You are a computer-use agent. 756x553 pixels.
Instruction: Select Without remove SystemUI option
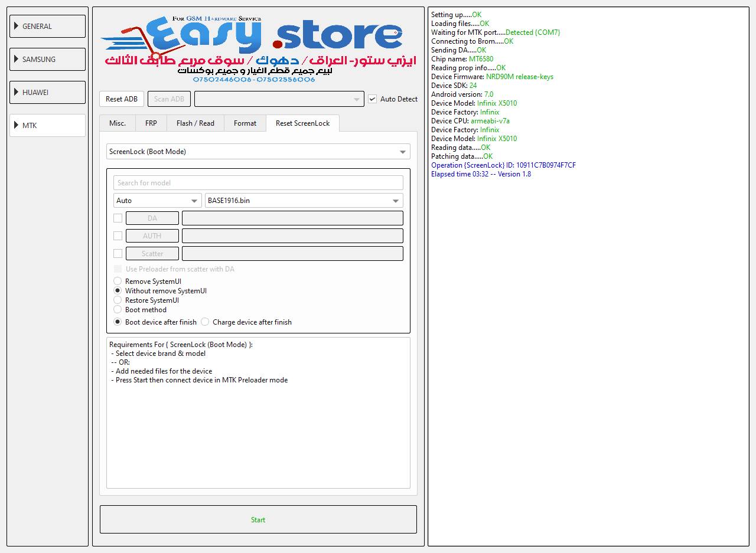pos(118,291)
